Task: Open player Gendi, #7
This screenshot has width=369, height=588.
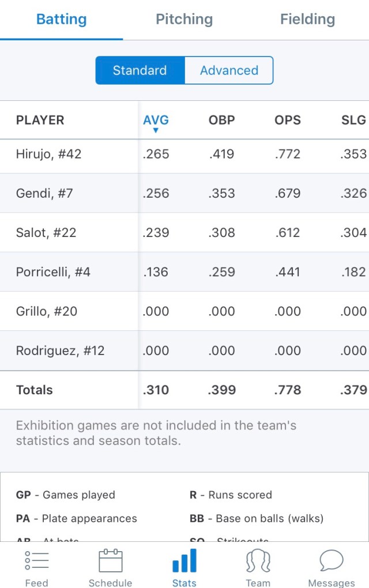Action: [x=45, y=193]
